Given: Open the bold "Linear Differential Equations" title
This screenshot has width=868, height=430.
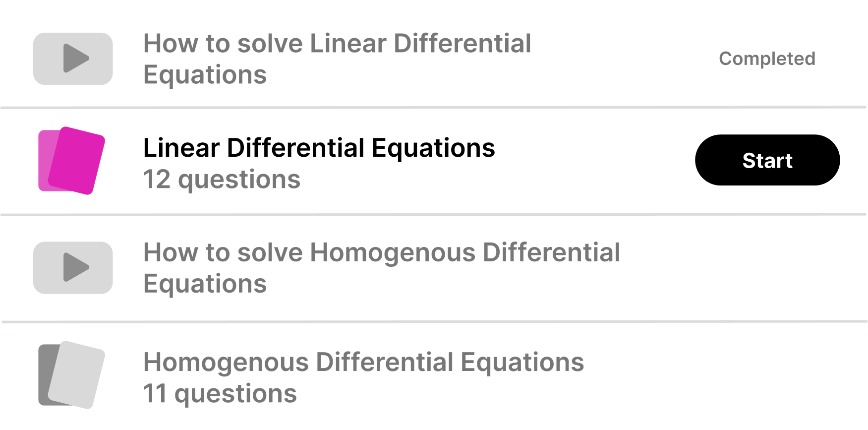Looking at the screenshot, I should pyautogui.click(x=319, y=148).
